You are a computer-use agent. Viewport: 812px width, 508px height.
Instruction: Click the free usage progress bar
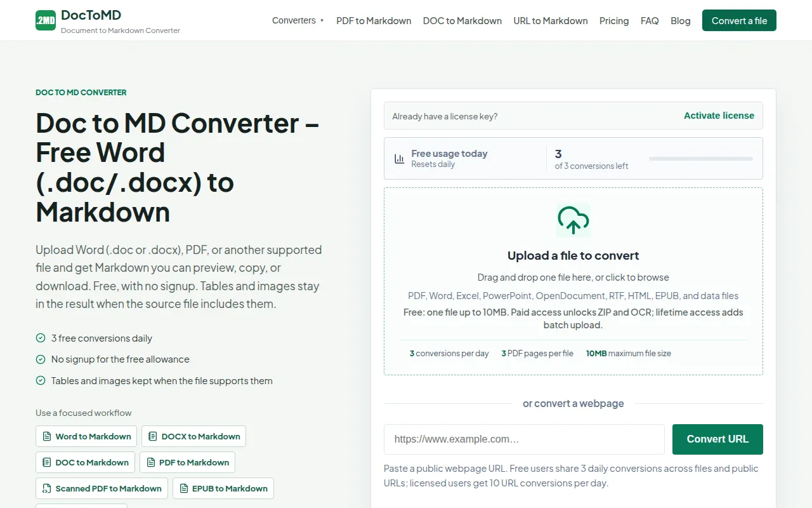tap(701, 159)
